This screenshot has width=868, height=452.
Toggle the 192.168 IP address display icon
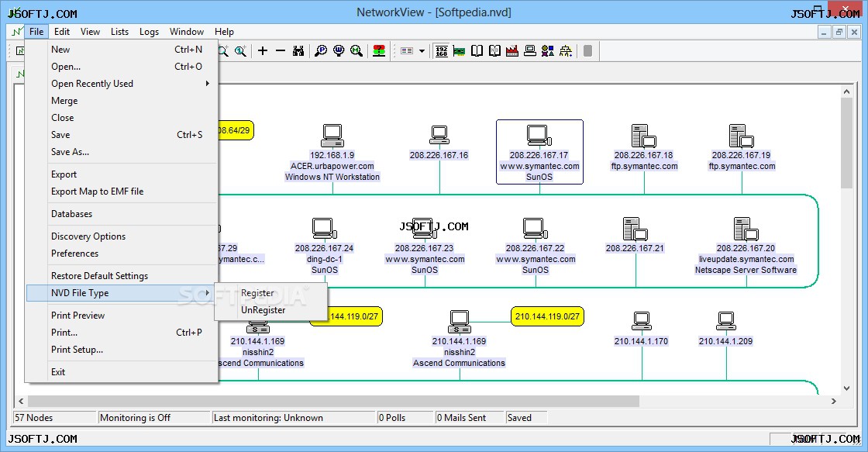pos(441,51)
